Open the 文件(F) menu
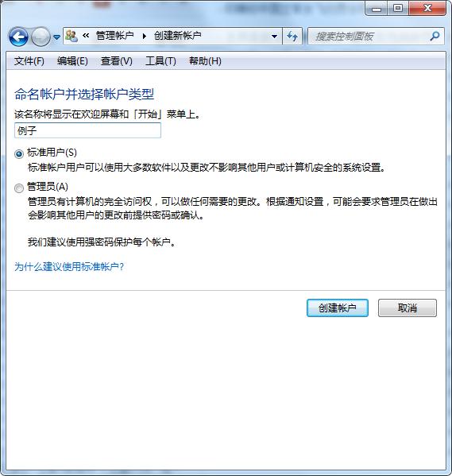The image size is (452, 476). point(29,61)
